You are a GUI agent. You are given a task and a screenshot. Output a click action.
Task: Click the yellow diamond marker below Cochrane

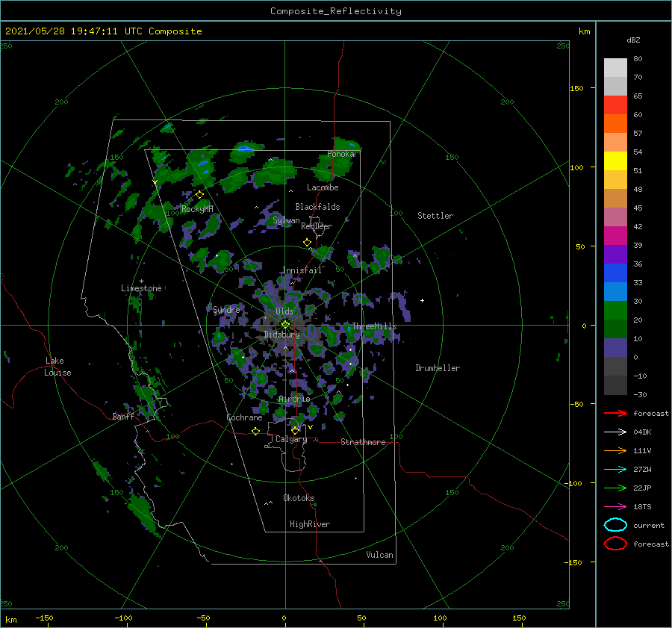coord(256,432)
